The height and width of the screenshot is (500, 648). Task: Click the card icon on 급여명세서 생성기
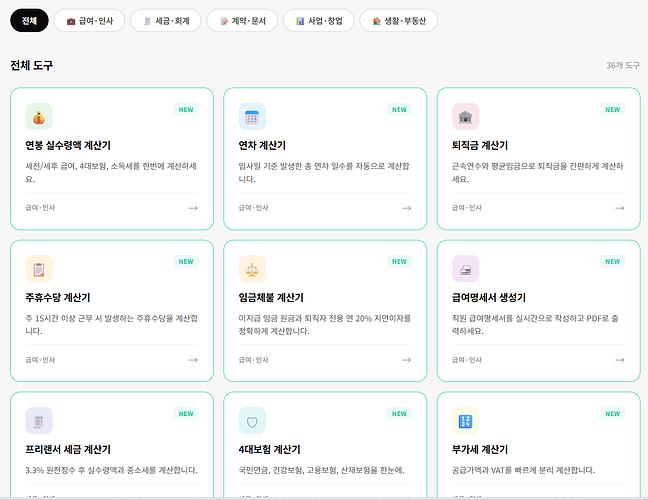click(x=465, y=268)
